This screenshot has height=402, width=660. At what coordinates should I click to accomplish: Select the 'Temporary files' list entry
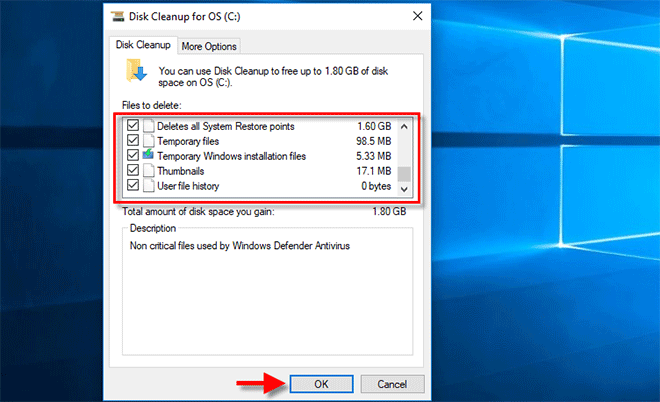click(x=260, y=141)
